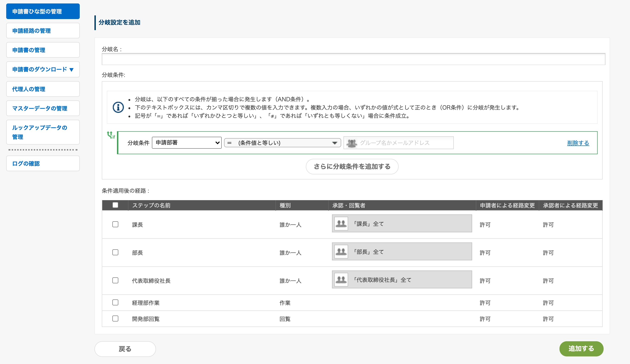Open ログの確認 in the sidebar
The height and width of the screenshot is (364, 630).
coord(43,163)
